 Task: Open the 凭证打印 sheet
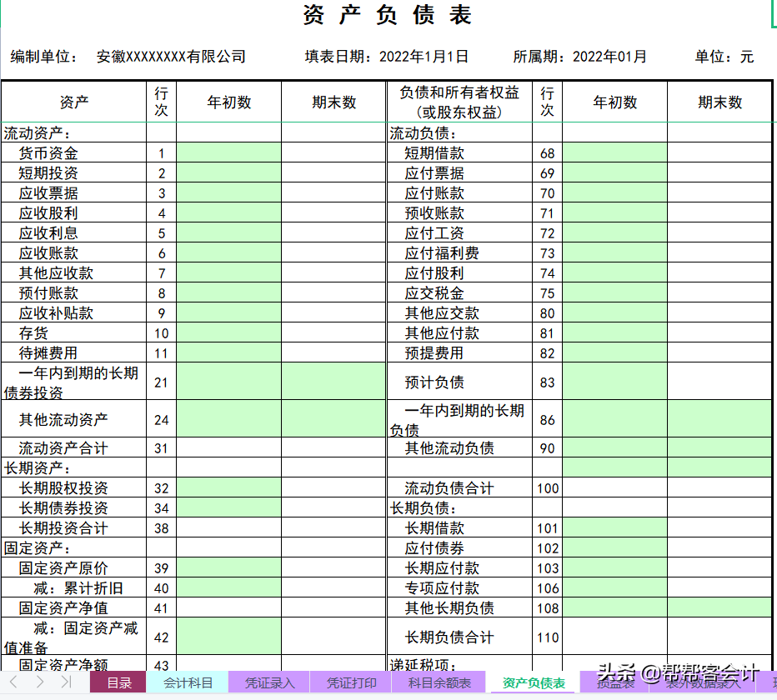352,683
